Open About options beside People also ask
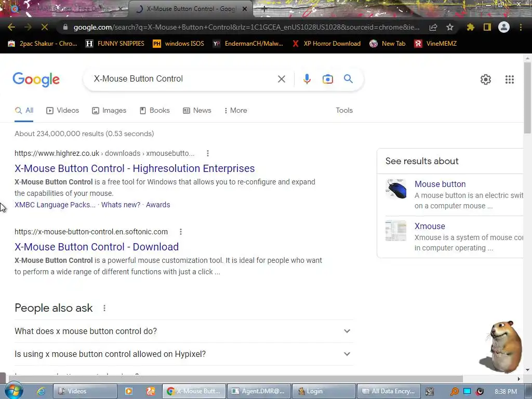 coord(104,308)
